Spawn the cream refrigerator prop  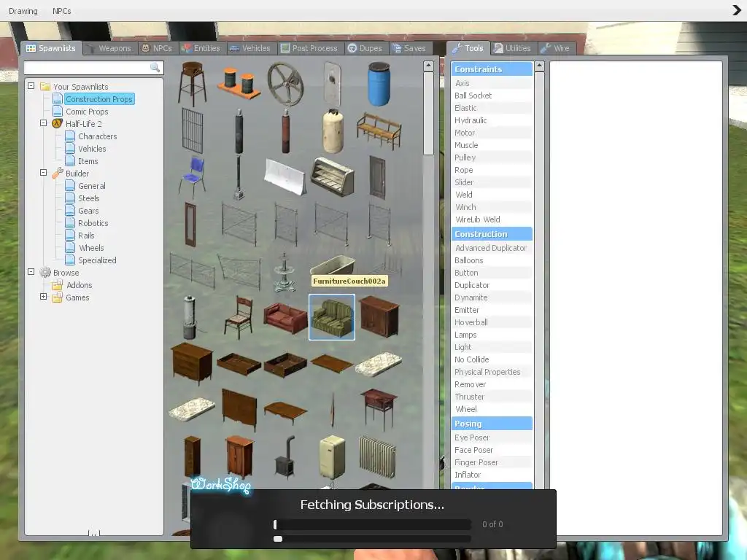click(x=332, y=457)
